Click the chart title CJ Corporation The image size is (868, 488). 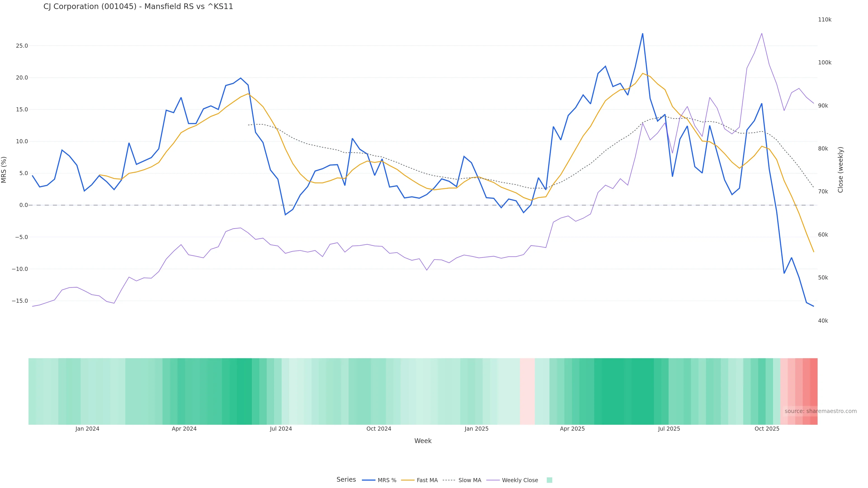(x=138, y=7)
